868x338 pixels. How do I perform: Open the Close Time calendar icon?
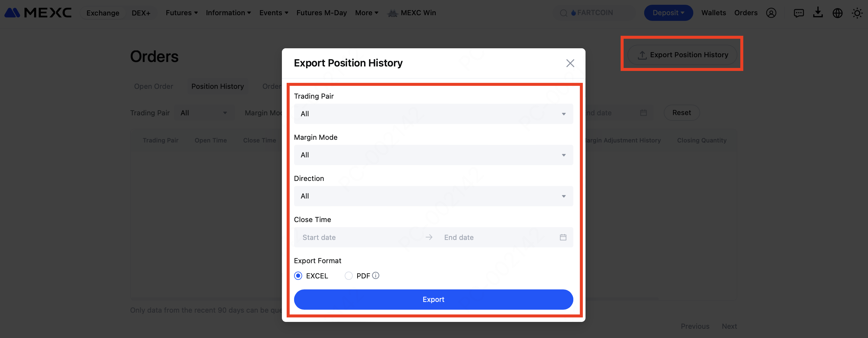563,237
